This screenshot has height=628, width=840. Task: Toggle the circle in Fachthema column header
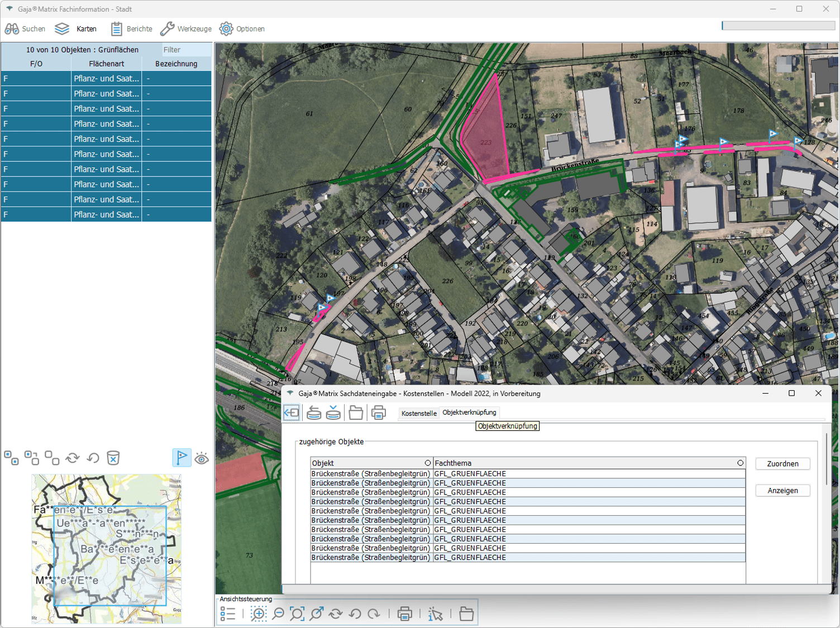[x=740, y=463]
